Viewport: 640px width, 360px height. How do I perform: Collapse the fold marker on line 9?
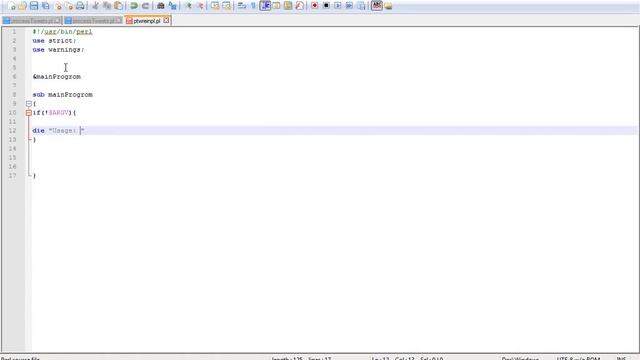point(29,104)
